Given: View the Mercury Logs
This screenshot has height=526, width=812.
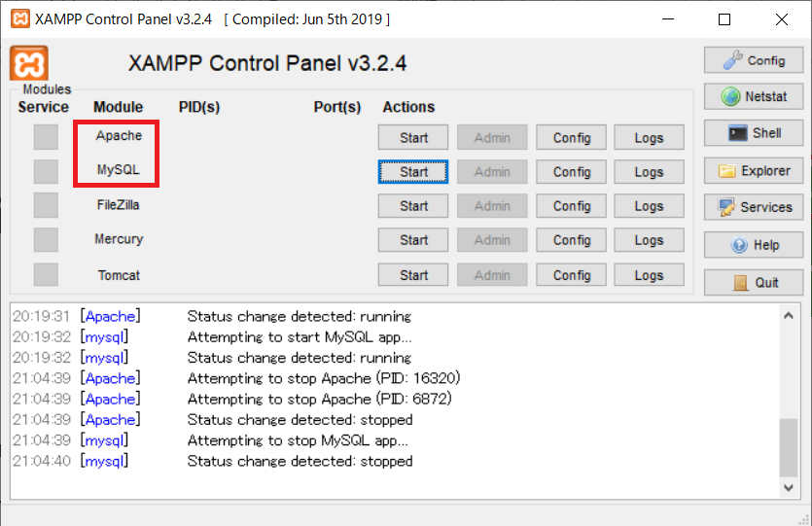Looking at the screenshot, I should [x=649, y=240].
